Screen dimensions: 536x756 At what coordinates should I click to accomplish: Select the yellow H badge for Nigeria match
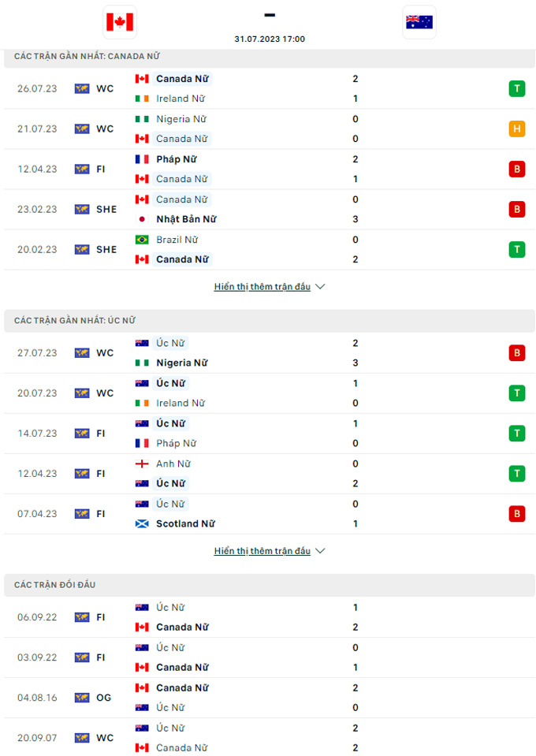click(517, 128)
